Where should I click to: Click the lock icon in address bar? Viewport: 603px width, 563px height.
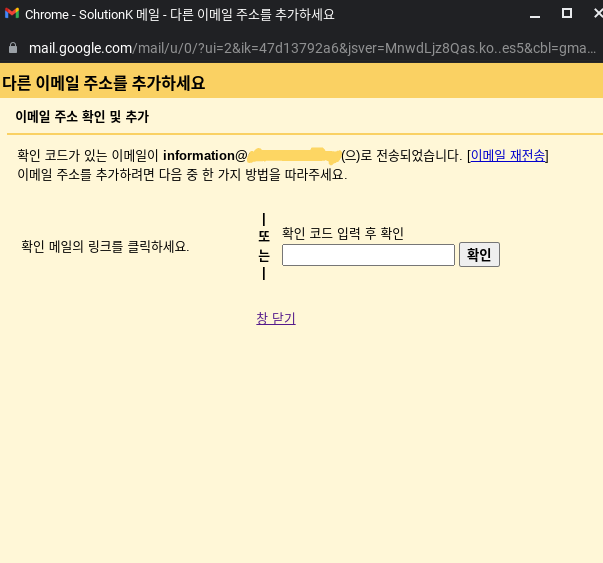[13, 48]
